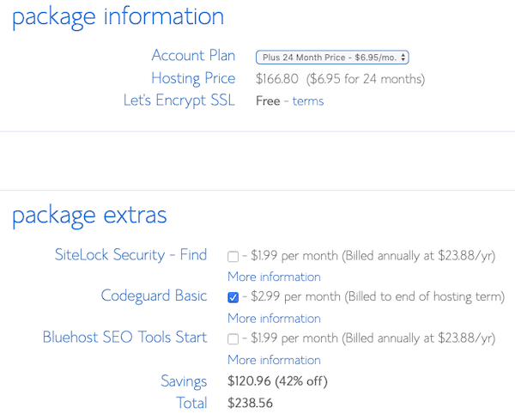
Task: Click the 'Savings' label
Action: [184, 381]
